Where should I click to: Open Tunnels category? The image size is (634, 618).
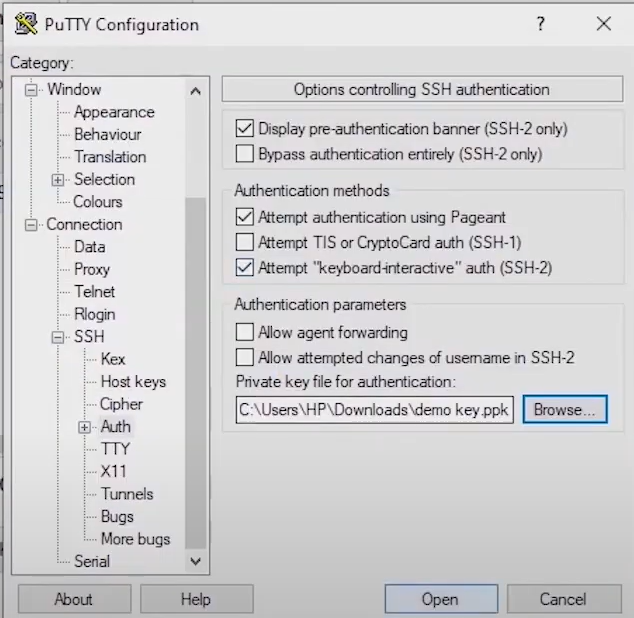127,494
